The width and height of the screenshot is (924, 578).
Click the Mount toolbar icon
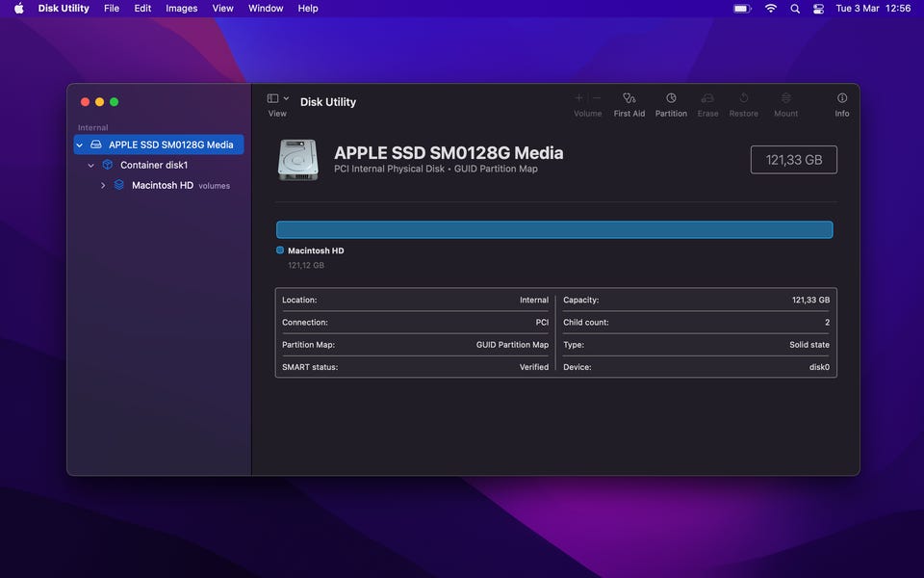pos(785,104)
